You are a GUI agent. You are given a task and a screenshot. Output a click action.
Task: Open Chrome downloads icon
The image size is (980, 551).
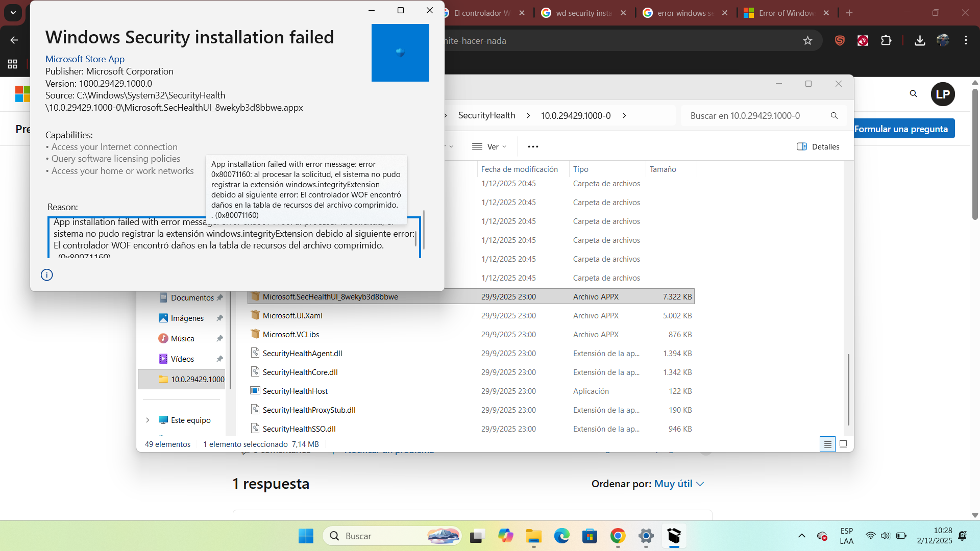[x=920, y=41]
